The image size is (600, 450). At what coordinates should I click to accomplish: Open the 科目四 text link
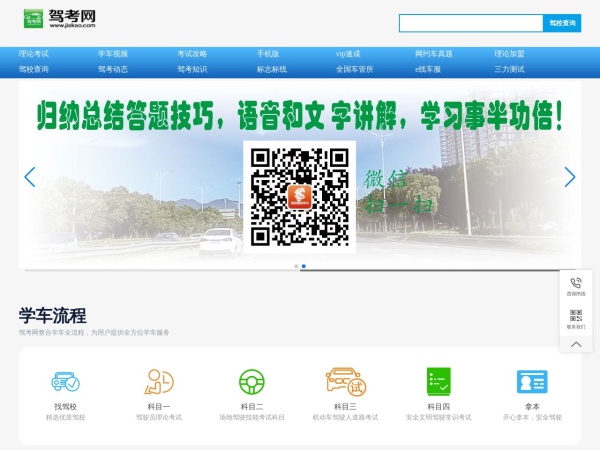(x=439, y=407)
